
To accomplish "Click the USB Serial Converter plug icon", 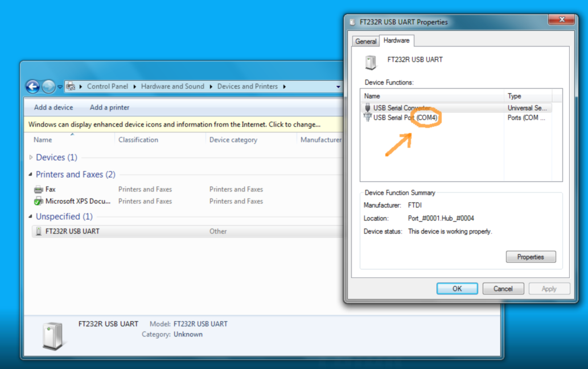I will click(368, 108).
